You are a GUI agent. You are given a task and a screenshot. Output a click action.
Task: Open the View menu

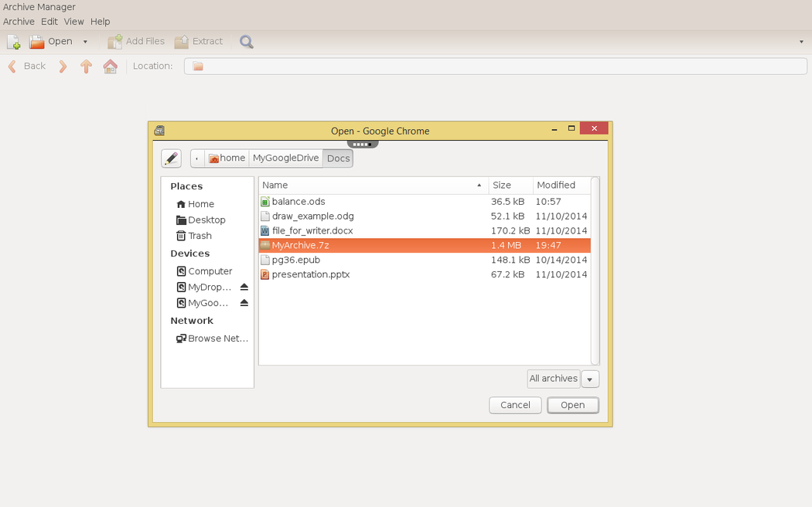(x=73, y=22)
